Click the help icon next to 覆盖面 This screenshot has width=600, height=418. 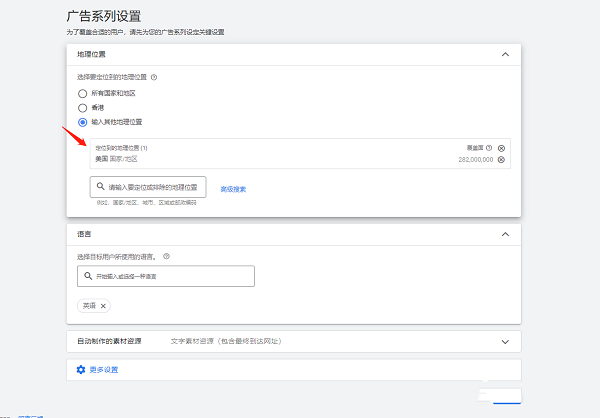[489, 148]
